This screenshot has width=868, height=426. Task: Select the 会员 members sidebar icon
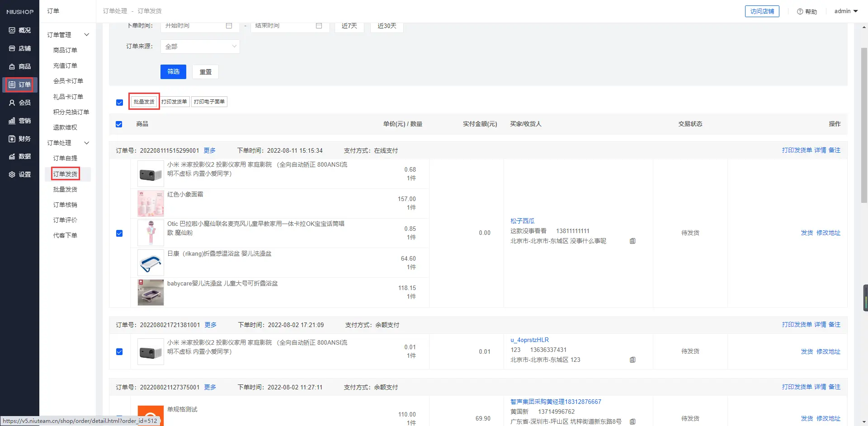tap(12, 103)
